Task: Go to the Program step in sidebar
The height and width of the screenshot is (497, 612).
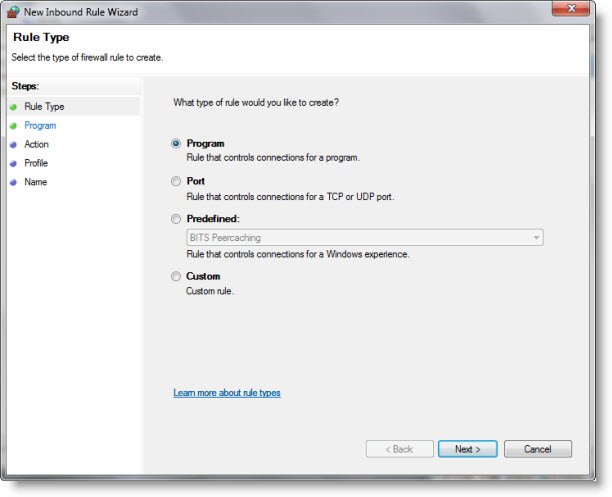Action: pyautogui.click(x=40, y=126)
